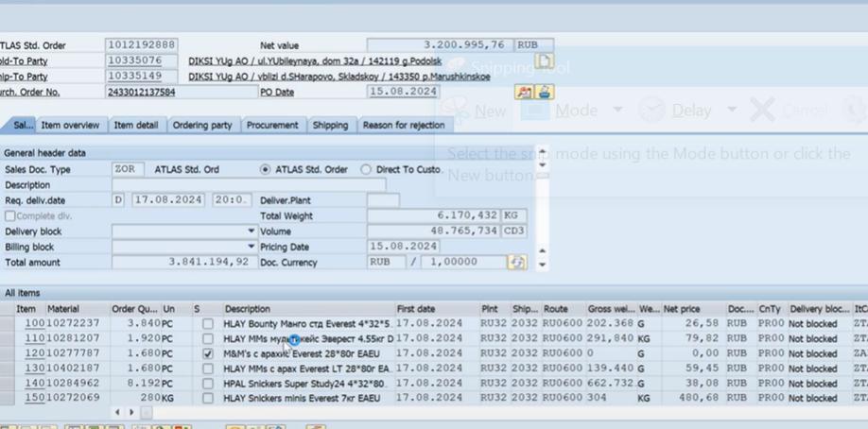The image size is (868, 429).
Task: Click the New scissors icon in Snipping Tool overlay
Action: pyautogui.click(x=456, y=111)
